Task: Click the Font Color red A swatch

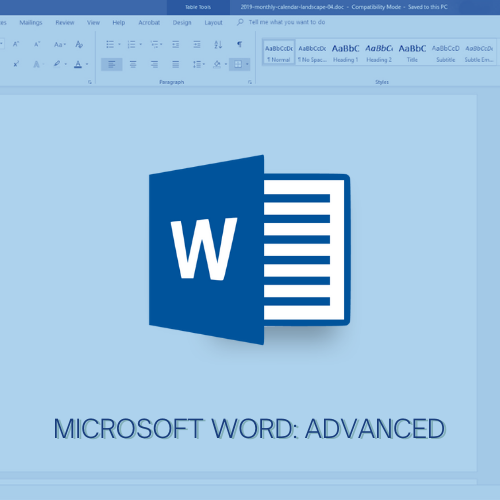Action: (78, 64)
